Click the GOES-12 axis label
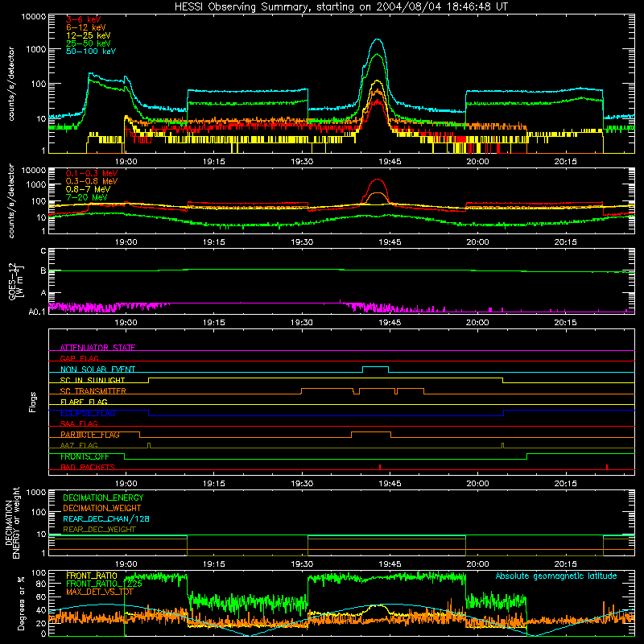 point(15,281)
